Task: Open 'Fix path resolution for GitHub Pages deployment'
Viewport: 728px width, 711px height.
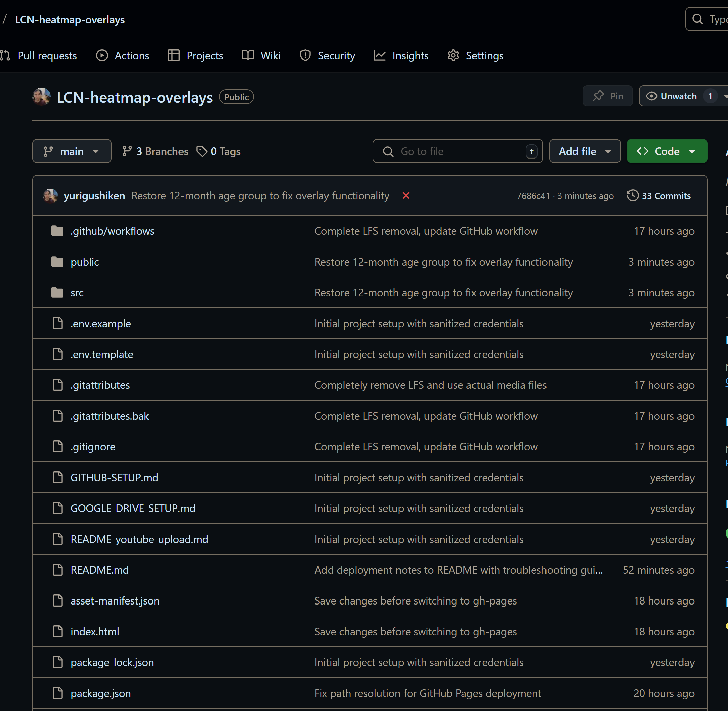Action: point(428,694)
